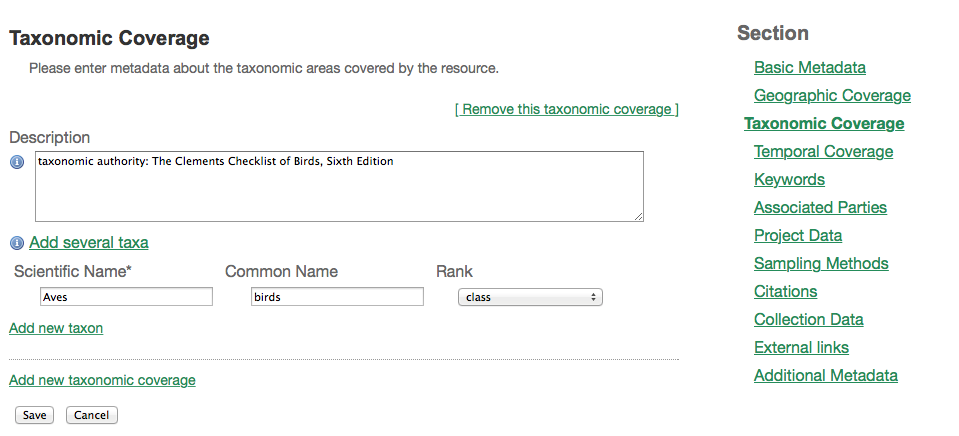Click the Common Name field containing birds
Image resolution: width=959 pixels, height=436 pixels.
pyautogui.click(x=337, y=297)
